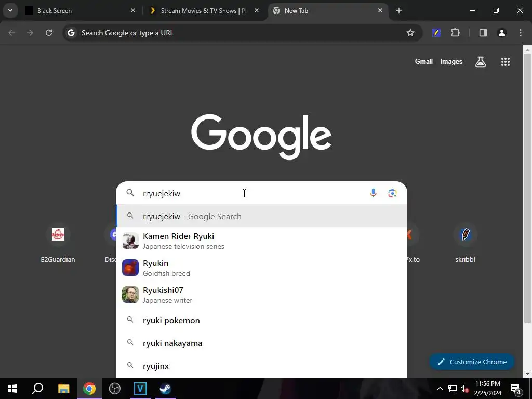Search by image with Google Lens icon
Viewport: 532px width, 399px height.
392,193
